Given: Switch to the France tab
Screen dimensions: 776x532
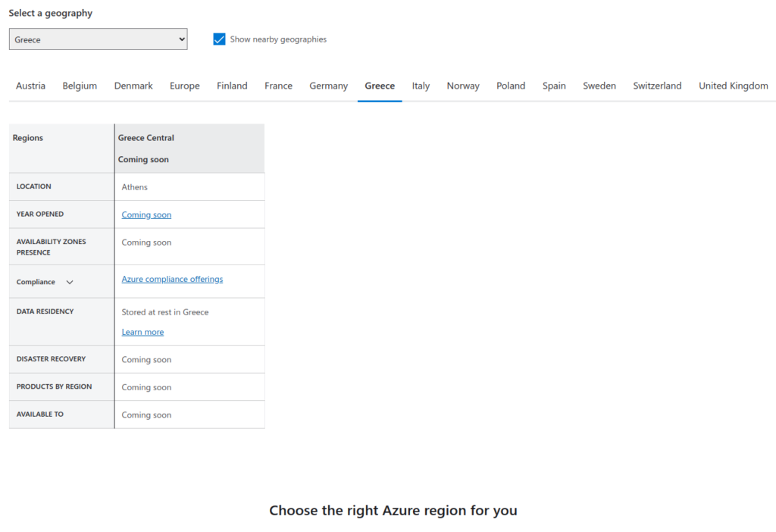Looking at the screenshot, I should click(x=279, y=86).
